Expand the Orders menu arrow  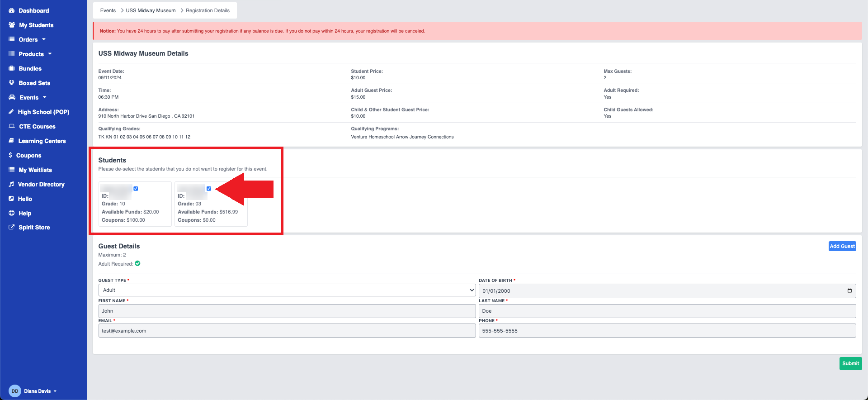(x=44, y=39)
